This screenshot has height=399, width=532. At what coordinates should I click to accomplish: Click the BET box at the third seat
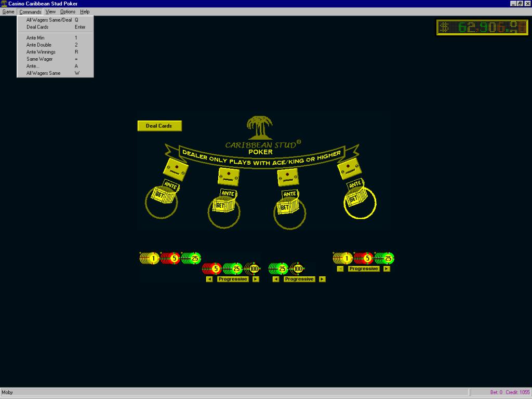click(288, 206)
